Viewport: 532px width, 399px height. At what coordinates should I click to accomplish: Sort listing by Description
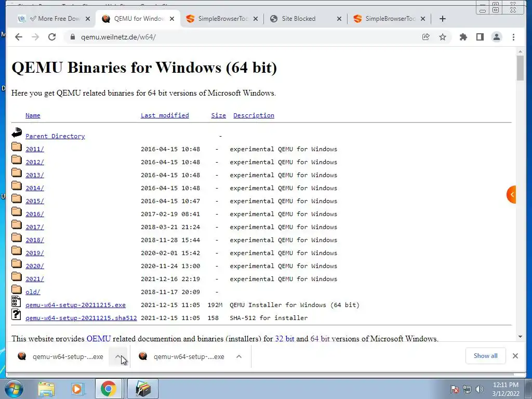(254, 115)
